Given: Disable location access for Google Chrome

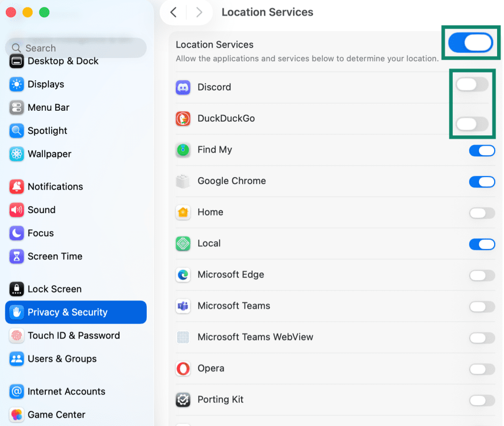Looking at the screenshot, I should (x=482, y=182).
